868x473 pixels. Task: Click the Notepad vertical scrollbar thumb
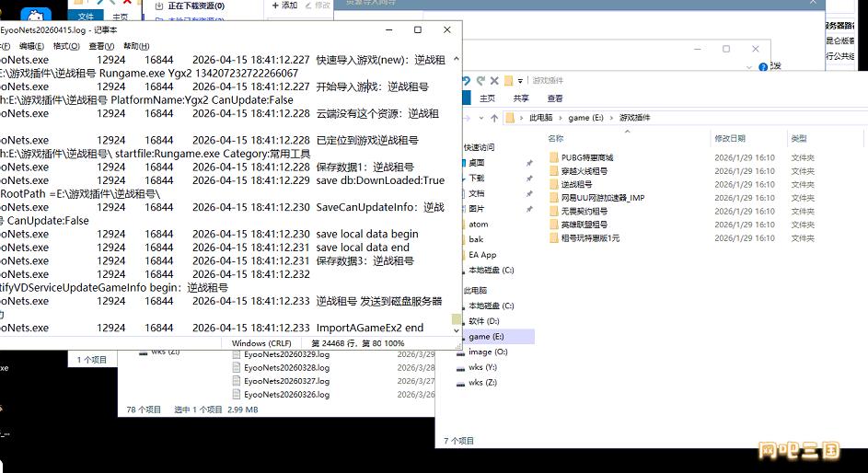(x=457, y=319)
